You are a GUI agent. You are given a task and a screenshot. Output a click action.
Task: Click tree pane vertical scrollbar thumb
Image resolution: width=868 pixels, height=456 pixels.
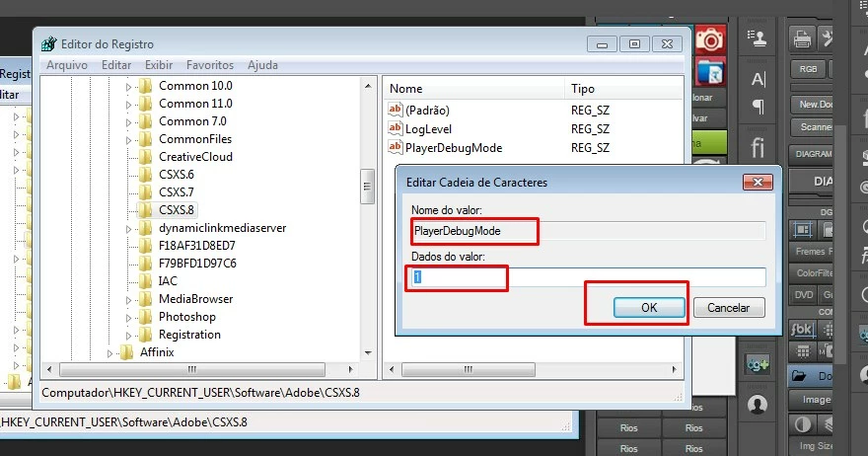pyautogui.click(x=367, y=187)
